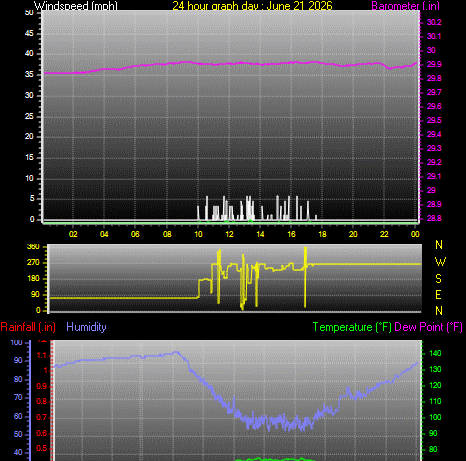Select the "Rainfall (.in)" legend label
Viewport: 466px width, 461px height.
[28, 327]
